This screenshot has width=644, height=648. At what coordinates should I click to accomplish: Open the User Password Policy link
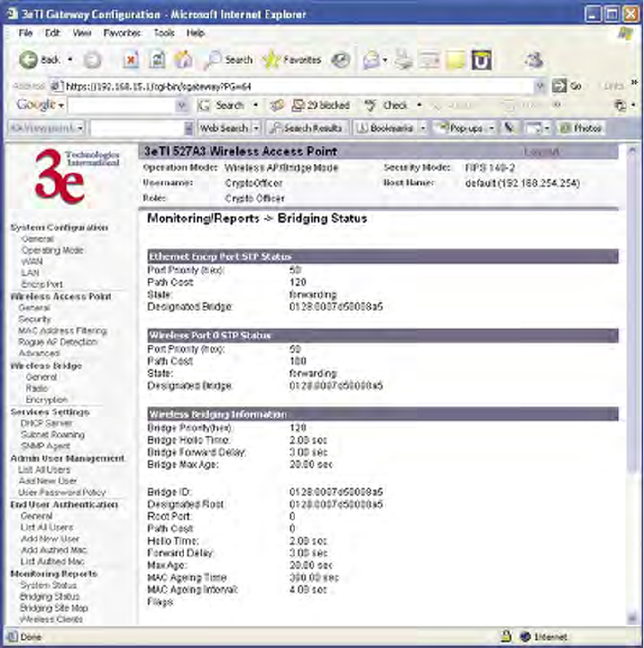click(x=62, y=492)
